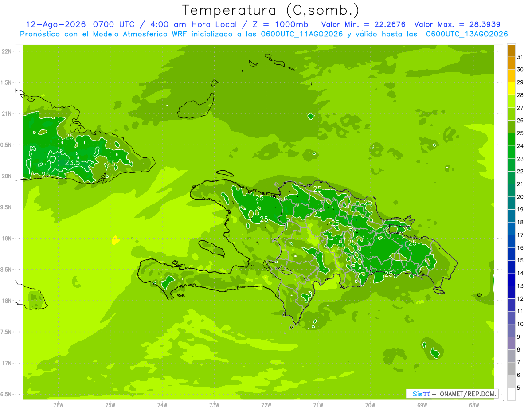Click the "23.5" contour label over Cuba
Viewport: 532px width, 411px height.
[x=72, y=163]
